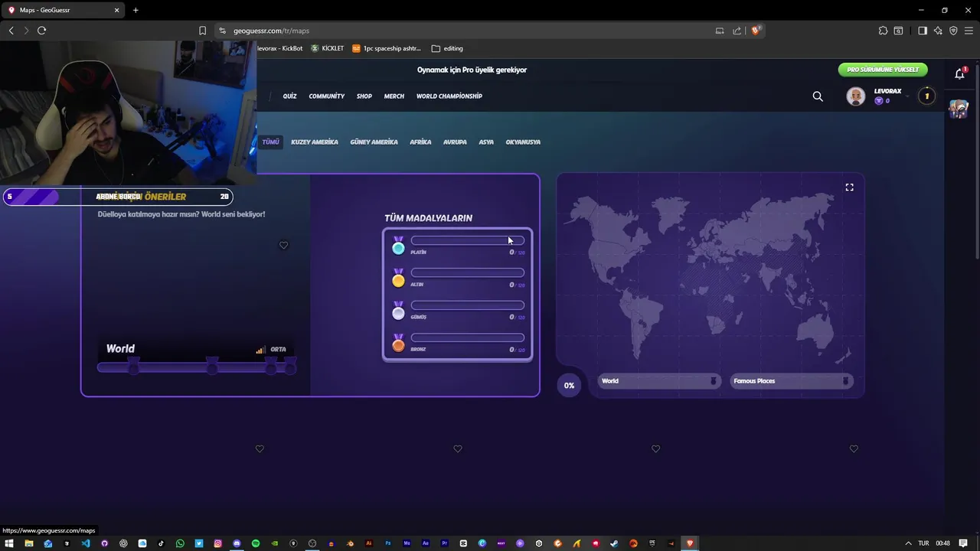980x551 pixels.
Task: Select the Famous Places map chip
Action: point(791,381)
